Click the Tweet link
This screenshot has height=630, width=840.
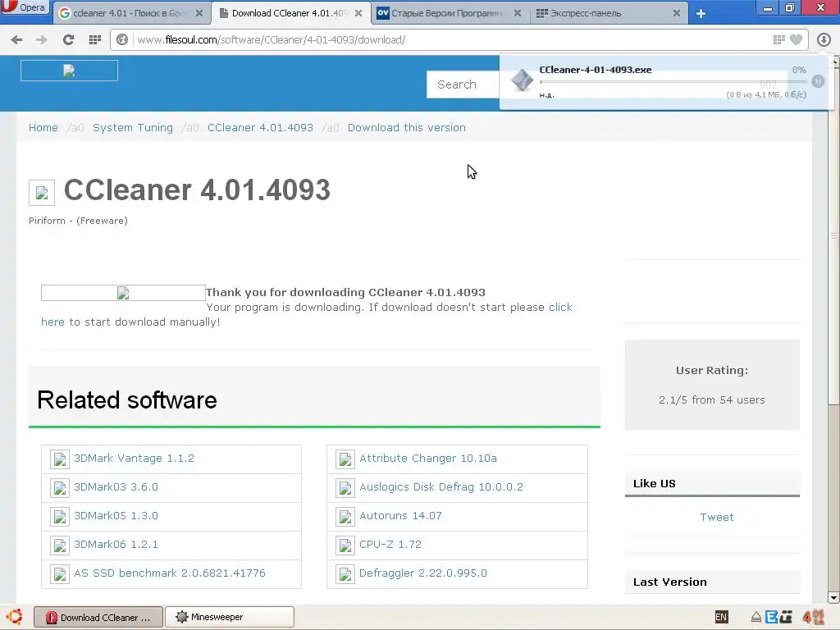(717, 518)
